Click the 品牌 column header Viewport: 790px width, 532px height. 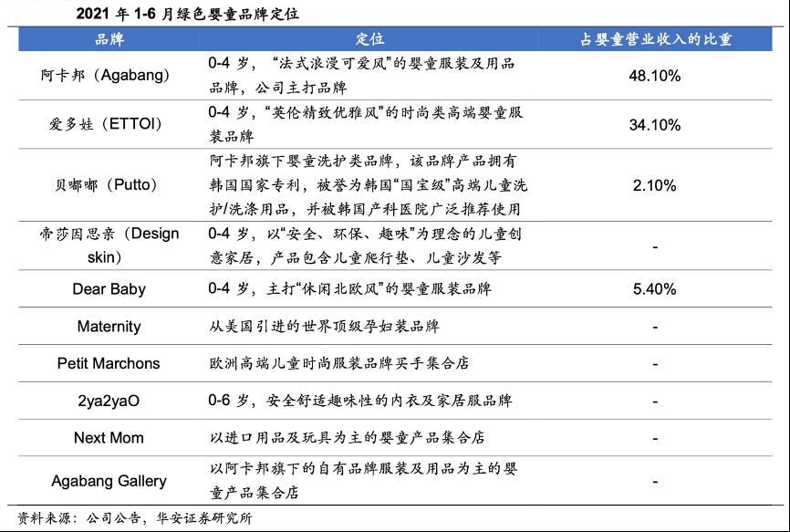[109, 39]
